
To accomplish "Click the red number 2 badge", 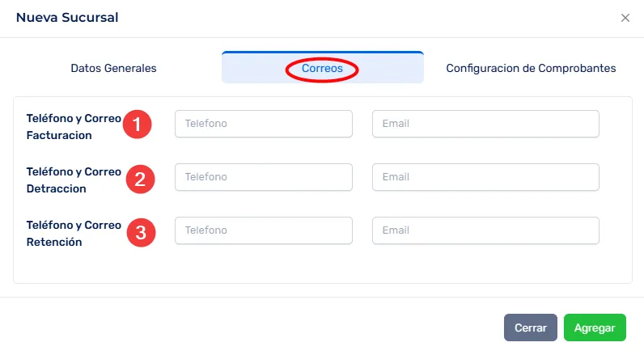I will pos(140,179).
